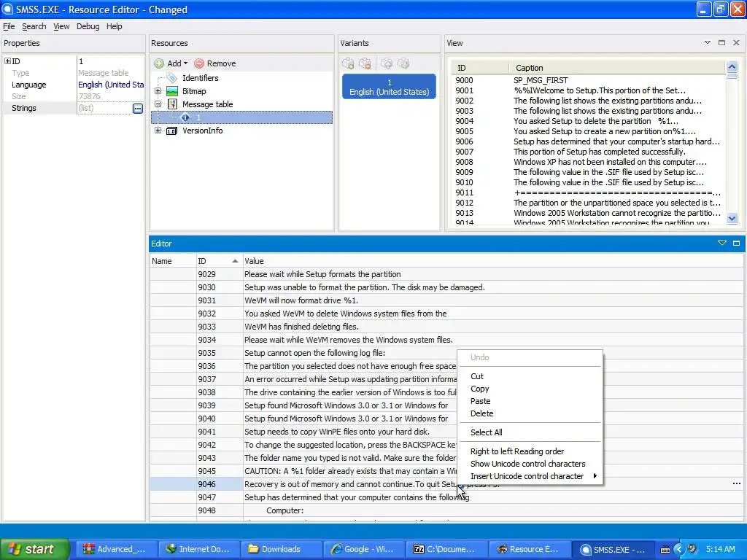Select the English (United States) variant
The image size is (747, 560).
[x=390, y=87]
